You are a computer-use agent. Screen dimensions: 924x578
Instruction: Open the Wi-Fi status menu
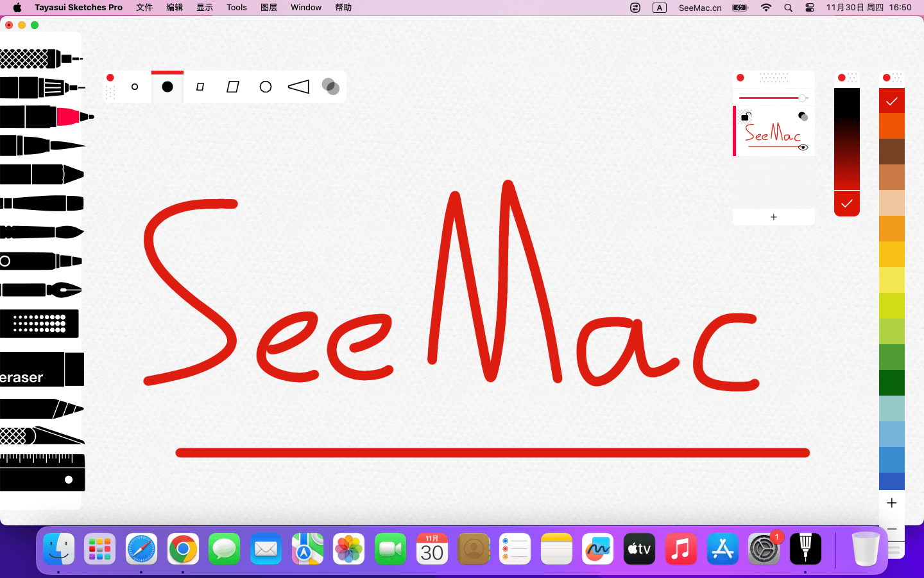coord(766,8)
